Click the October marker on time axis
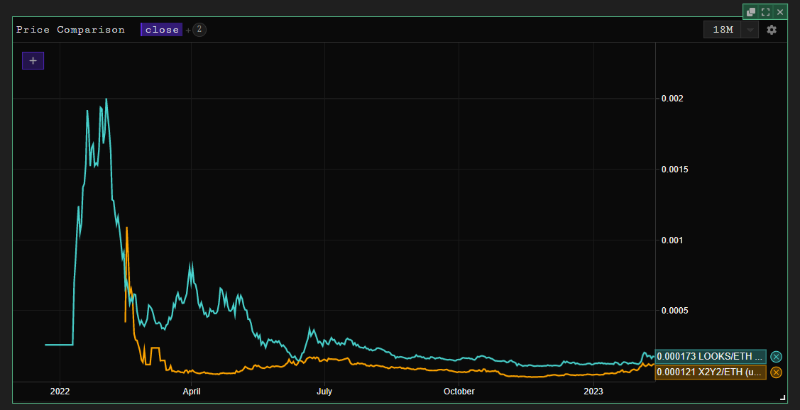This screenshot has height=410, width=800. (459, 391)
